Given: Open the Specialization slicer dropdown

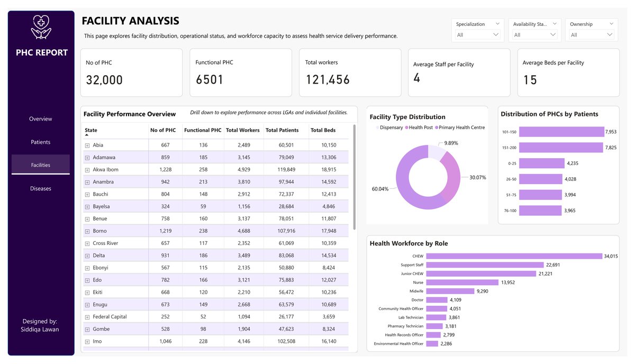Looking at the screenshot, I should [x=477, y=35].
